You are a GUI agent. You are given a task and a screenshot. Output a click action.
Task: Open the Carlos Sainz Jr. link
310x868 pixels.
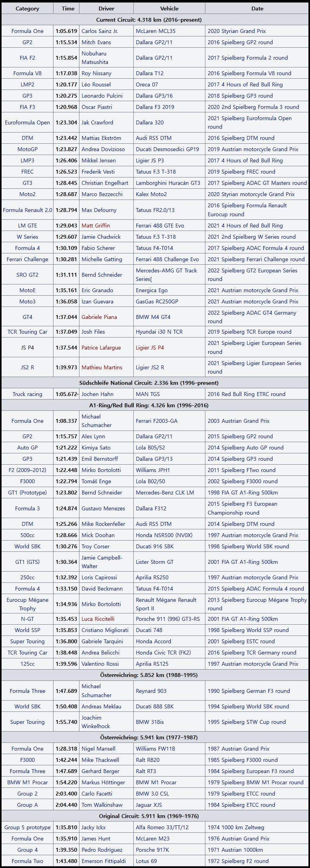click(x=100, y=31)
